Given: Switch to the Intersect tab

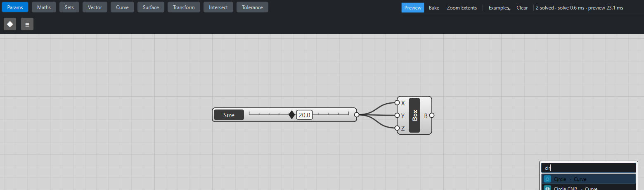Looking at the screenshot, I should coord(218,7).
